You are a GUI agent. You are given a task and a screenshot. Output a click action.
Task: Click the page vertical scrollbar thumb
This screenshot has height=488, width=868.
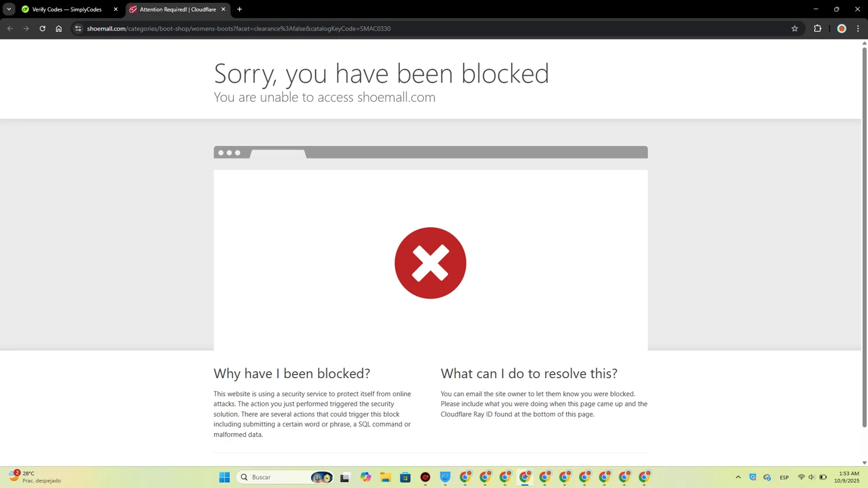point(865,237)
